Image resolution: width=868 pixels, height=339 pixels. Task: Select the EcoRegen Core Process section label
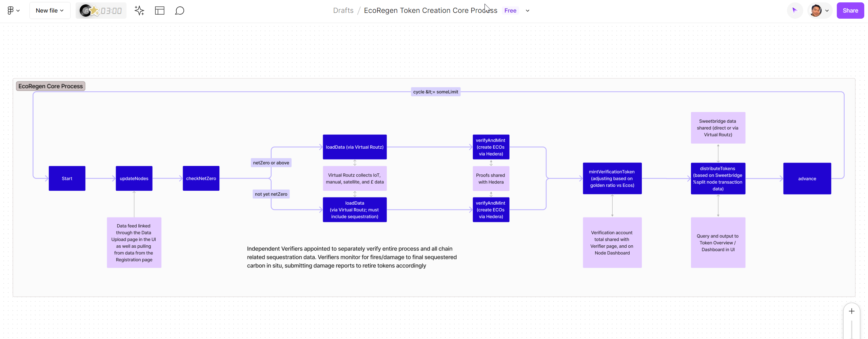coord(51,86)
